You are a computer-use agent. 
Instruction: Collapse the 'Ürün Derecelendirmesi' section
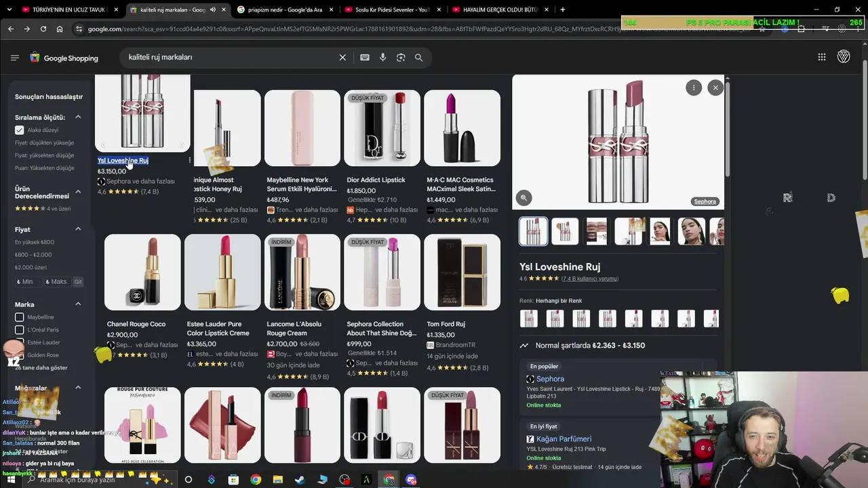[78, 192]
